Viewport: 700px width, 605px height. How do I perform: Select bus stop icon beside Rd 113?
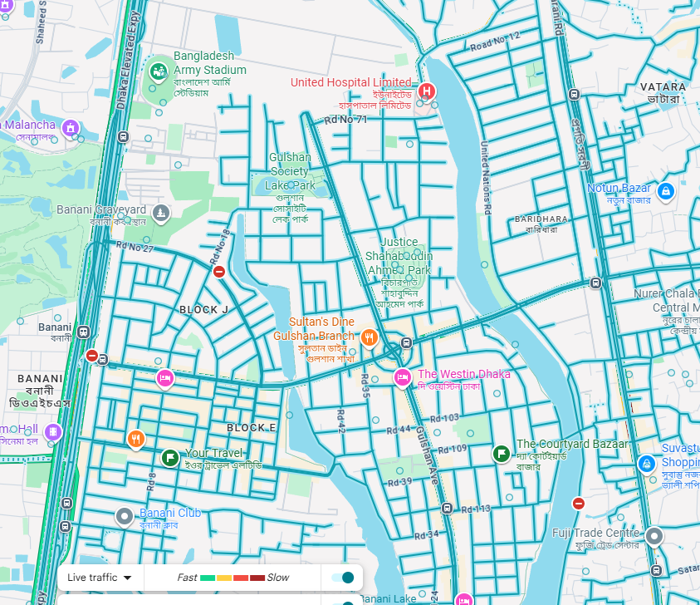(x=447, y=508)
